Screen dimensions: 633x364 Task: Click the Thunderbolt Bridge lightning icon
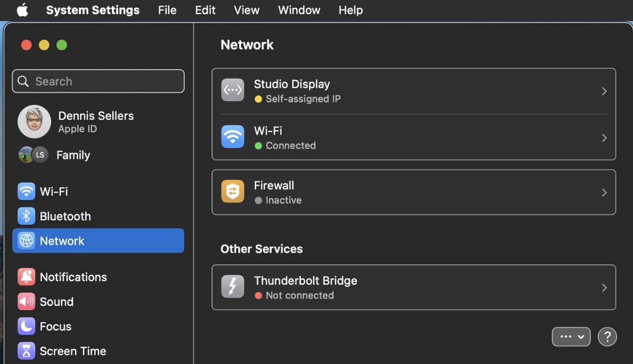(x=233, y=288)
